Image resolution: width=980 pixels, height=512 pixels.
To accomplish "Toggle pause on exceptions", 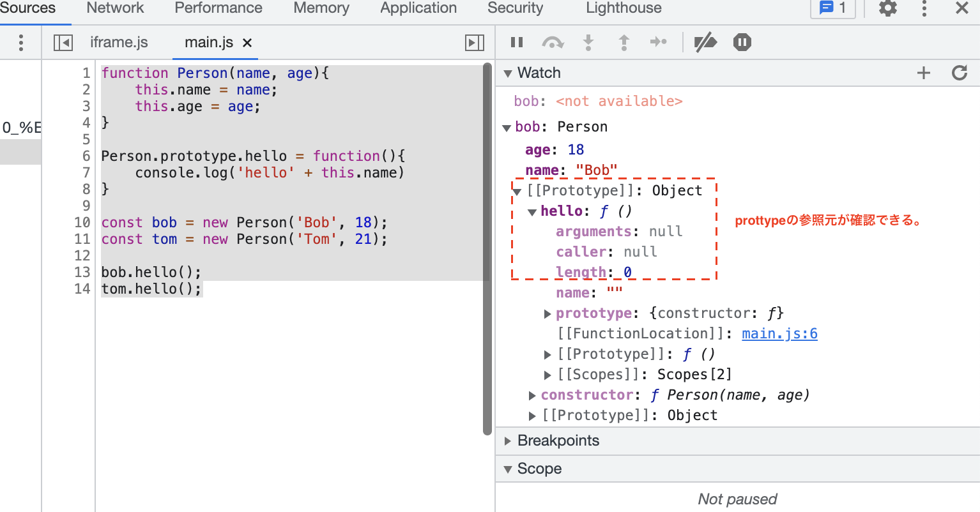I will click(742, 43).
